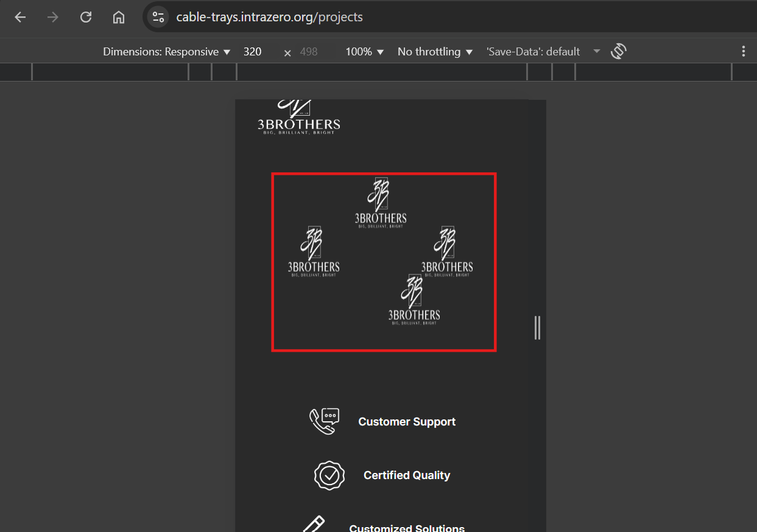Open the Dimensions: Responsive dropdown

click(166, 52)
